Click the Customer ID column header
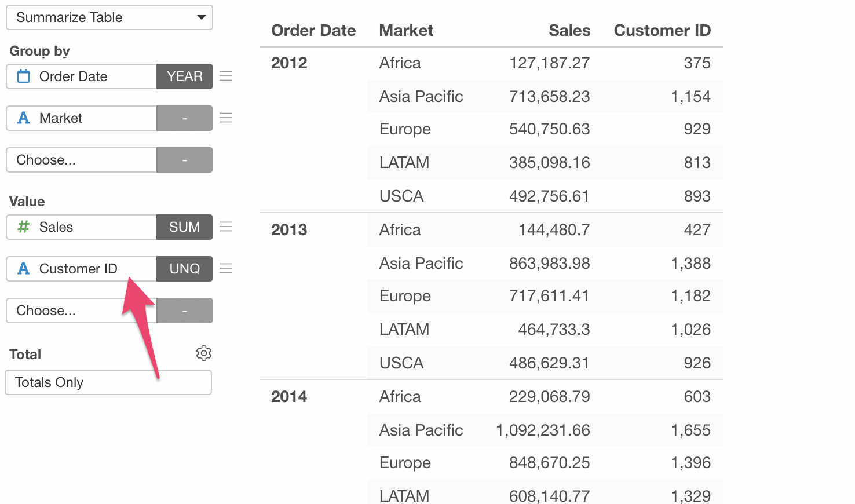The height and width of the screenshot is (504, 855). tap(662, 31)
